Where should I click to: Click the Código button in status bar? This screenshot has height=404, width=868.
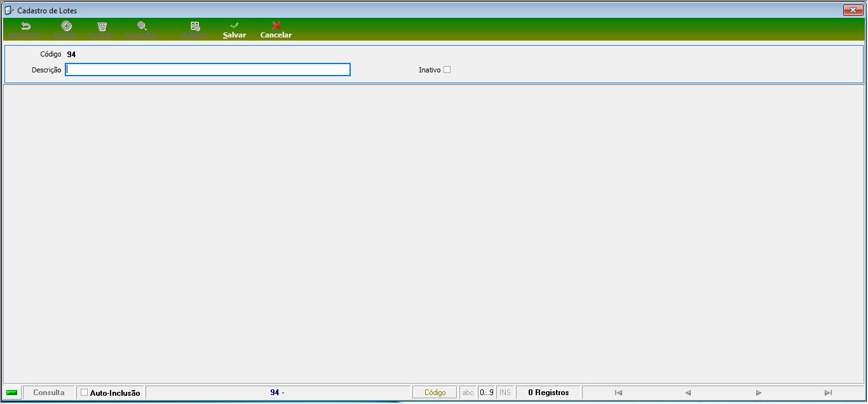[x=435, y=393]
